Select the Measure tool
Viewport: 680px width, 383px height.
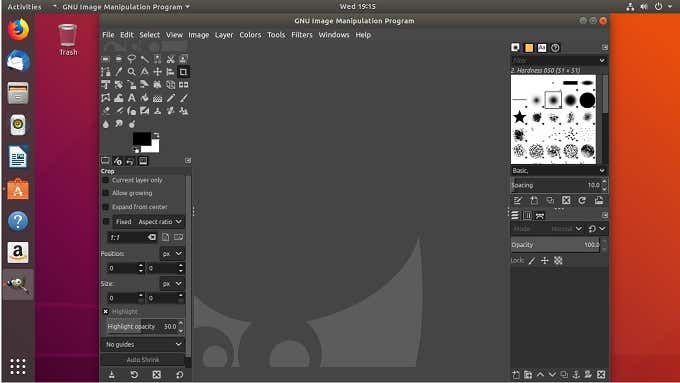point(144,72)
